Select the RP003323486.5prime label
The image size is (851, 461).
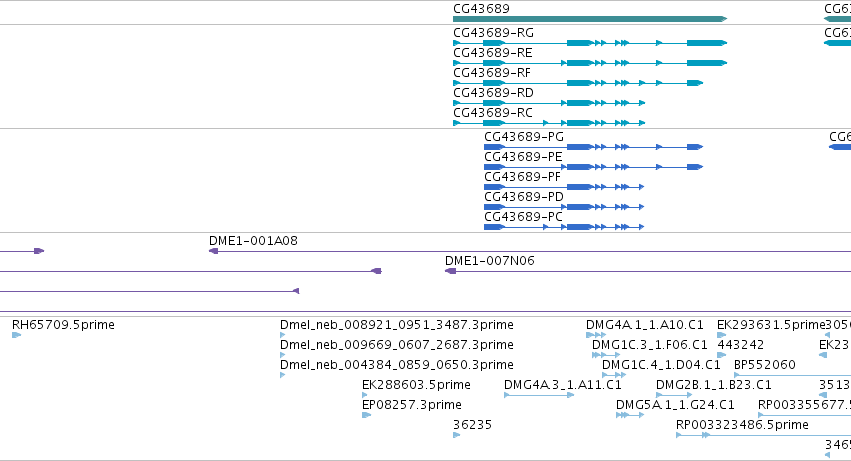pos(742,426)
